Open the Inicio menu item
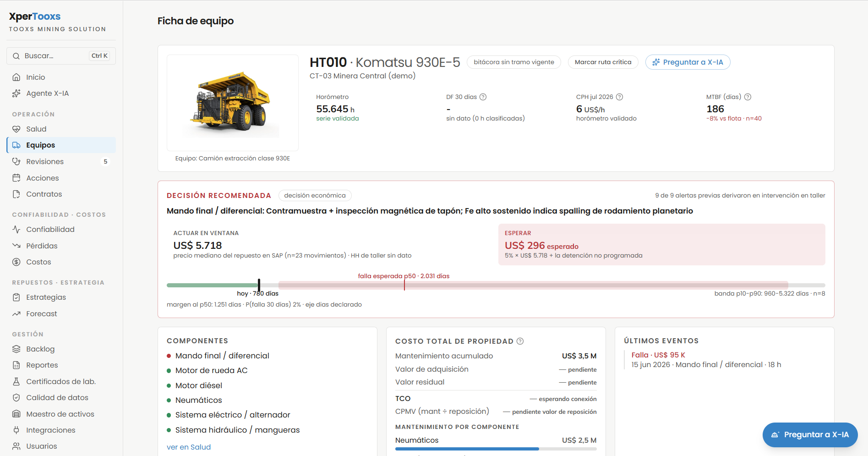The width and height of the screenshot is (868, 456). pyautogui.click(x=61, y=77)
